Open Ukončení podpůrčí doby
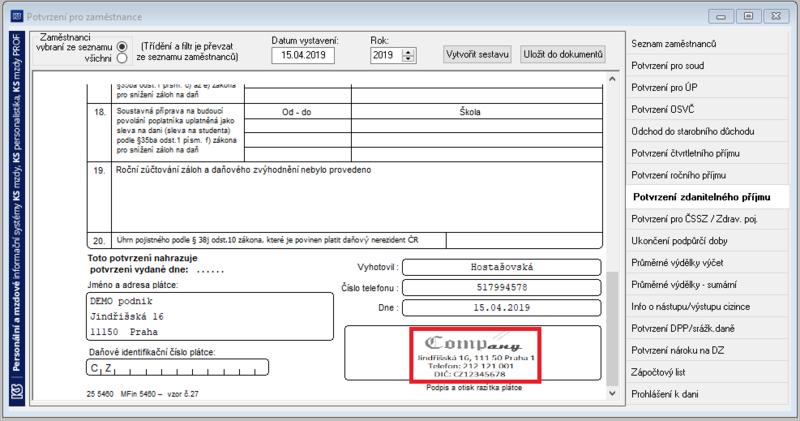 pos(707,241)
